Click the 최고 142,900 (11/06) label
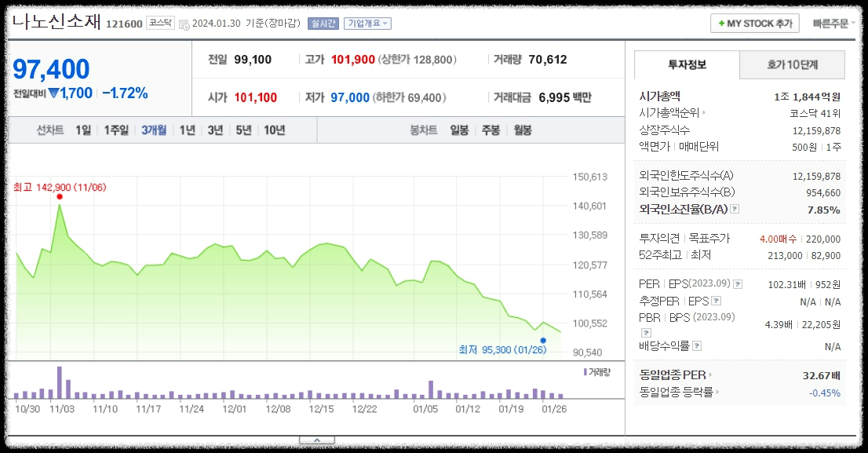 click(x=60, y=187)
